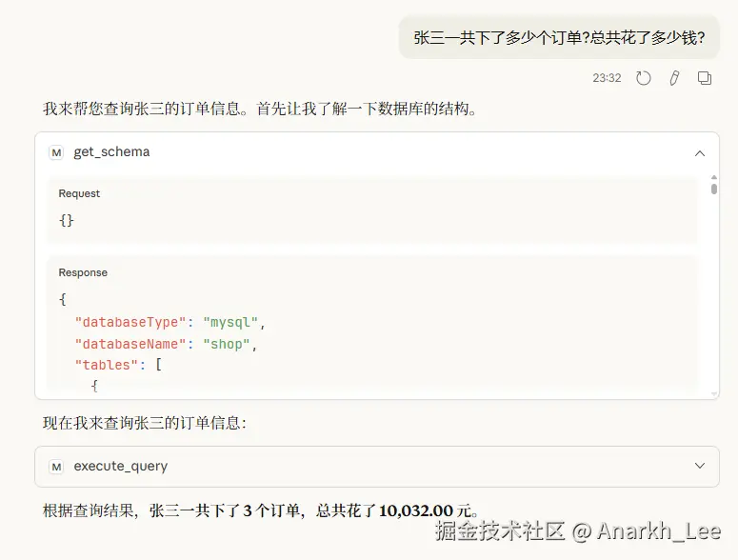Click the empty braces request body
This screenshot has width=738, height=560.
(x=66, y=220)
